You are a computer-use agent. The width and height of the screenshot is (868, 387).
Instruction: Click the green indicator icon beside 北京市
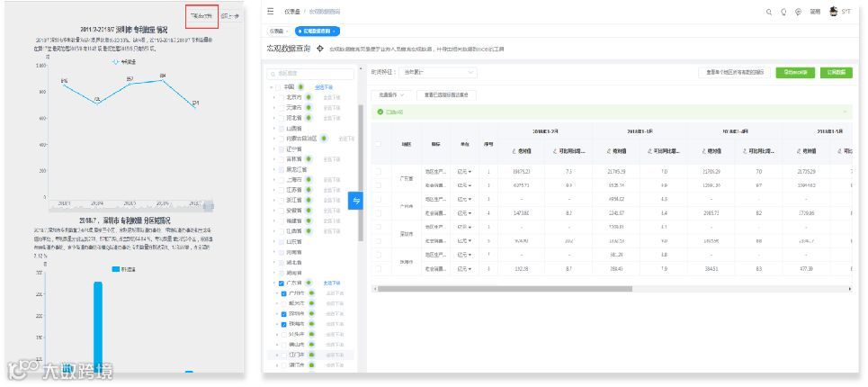[309, 97]
